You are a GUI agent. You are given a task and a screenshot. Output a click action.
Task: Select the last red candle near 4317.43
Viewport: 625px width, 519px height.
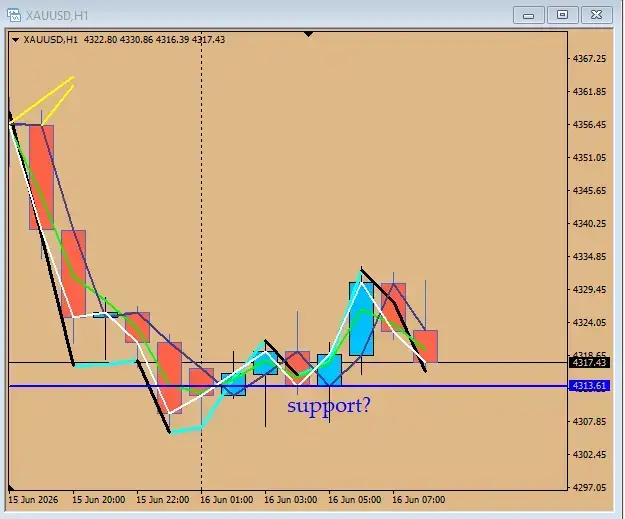tap(425, 346)
